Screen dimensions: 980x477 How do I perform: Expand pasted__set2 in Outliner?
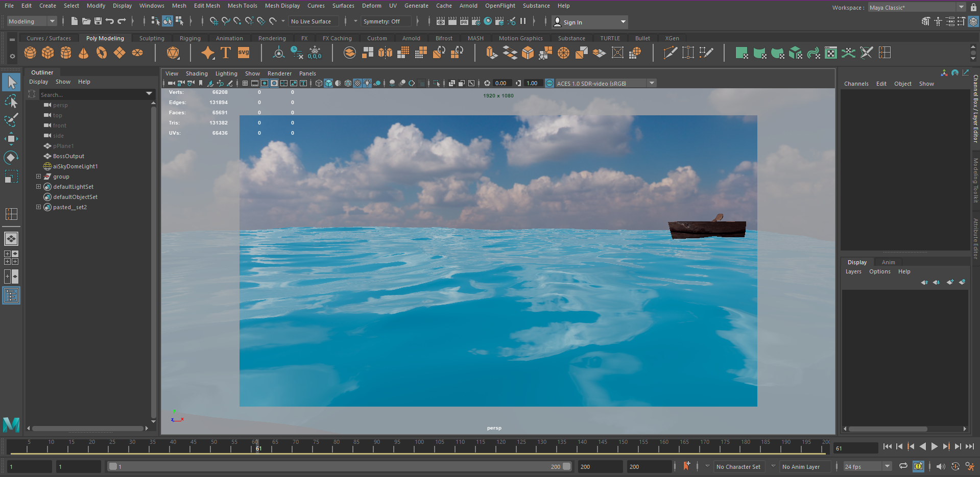tap(38, 207)
